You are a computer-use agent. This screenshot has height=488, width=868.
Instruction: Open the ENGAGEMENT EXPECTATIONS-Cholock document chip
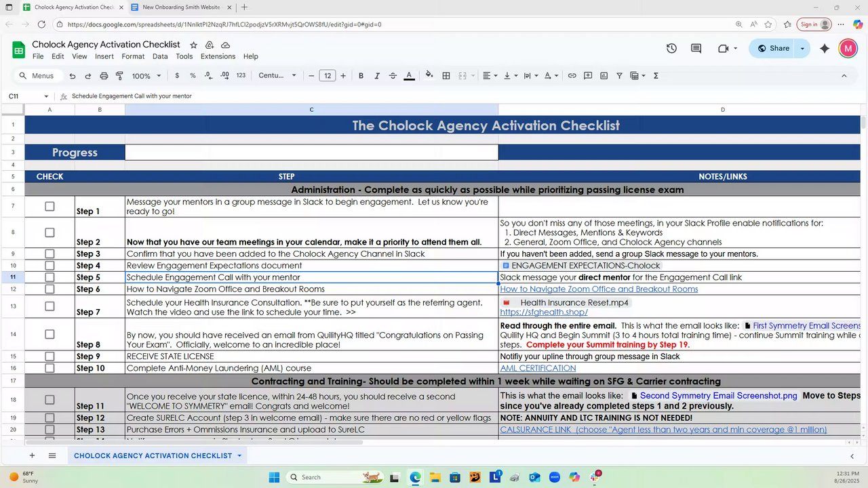(x=581, y=266)
